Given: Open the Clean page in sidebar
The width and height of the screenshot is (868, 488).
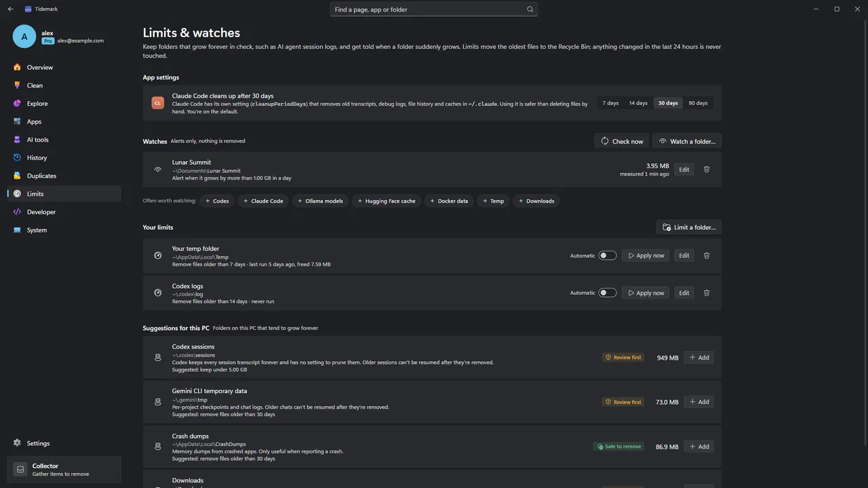Looking at the screenshot, I should pos(64,85).
